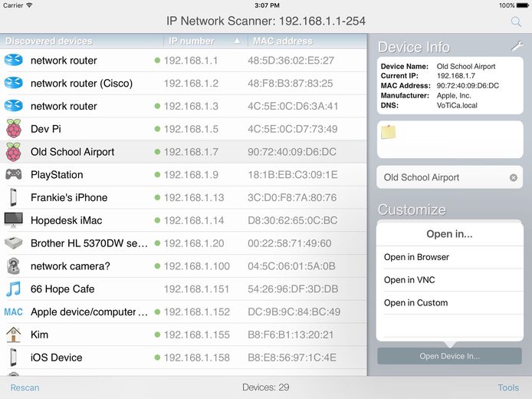Click the Wi-Fi icon in status bar

point(29,5)
